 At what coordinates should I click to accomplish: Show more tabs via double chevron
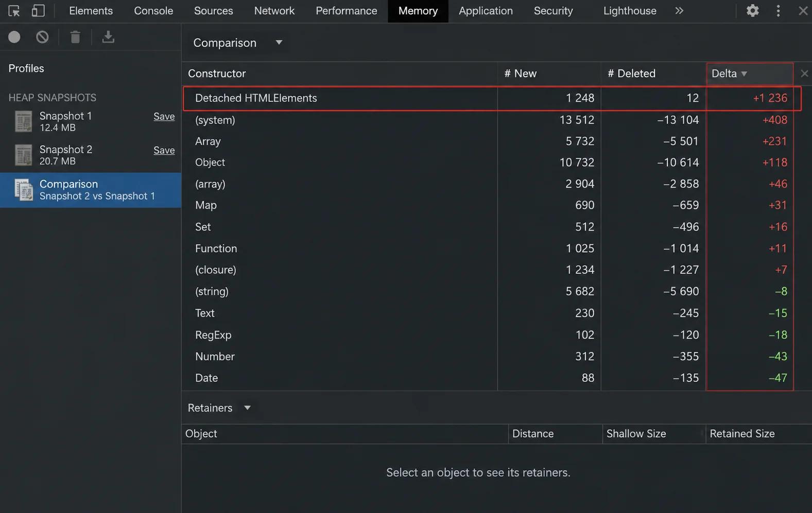pos(679,11)
